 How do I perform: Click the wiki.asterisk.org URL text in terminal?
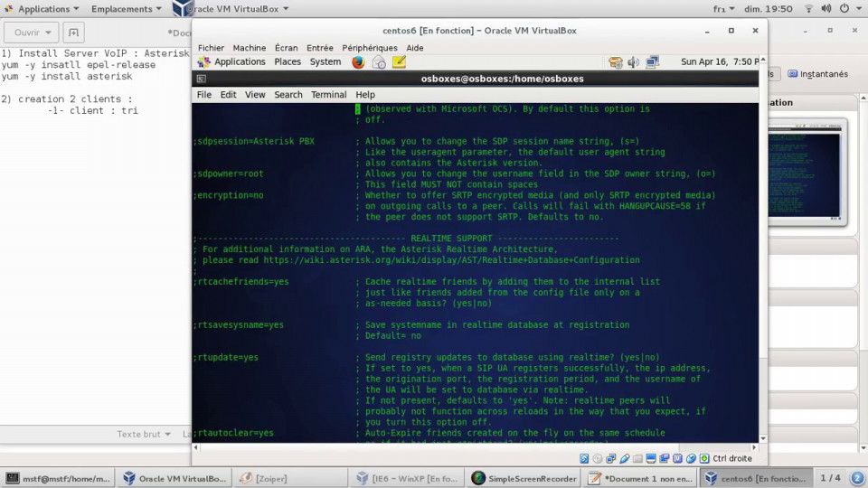451,260
